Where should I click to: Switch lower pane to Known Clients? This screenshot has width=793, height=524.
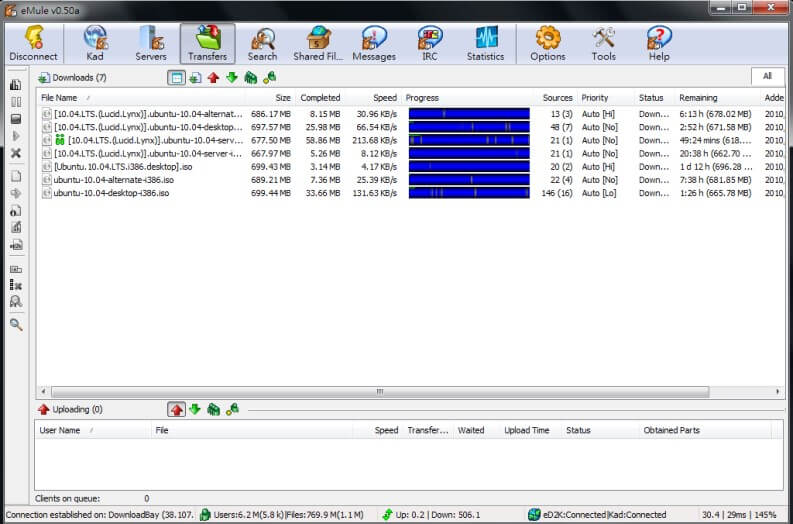[232, 409]
